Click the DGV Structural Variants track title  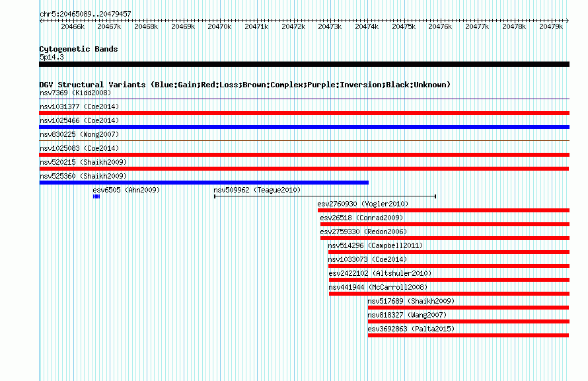(245, 85)
